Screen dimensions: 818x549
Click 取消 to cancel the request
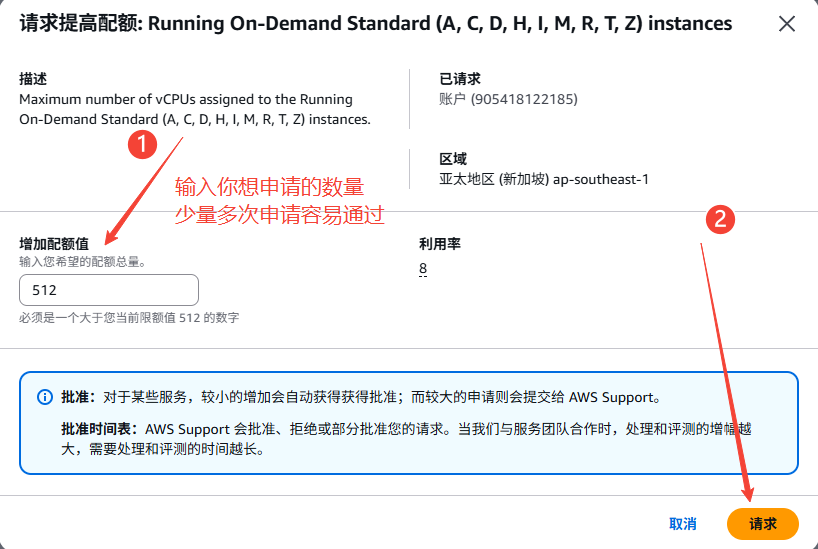point(683,524)
